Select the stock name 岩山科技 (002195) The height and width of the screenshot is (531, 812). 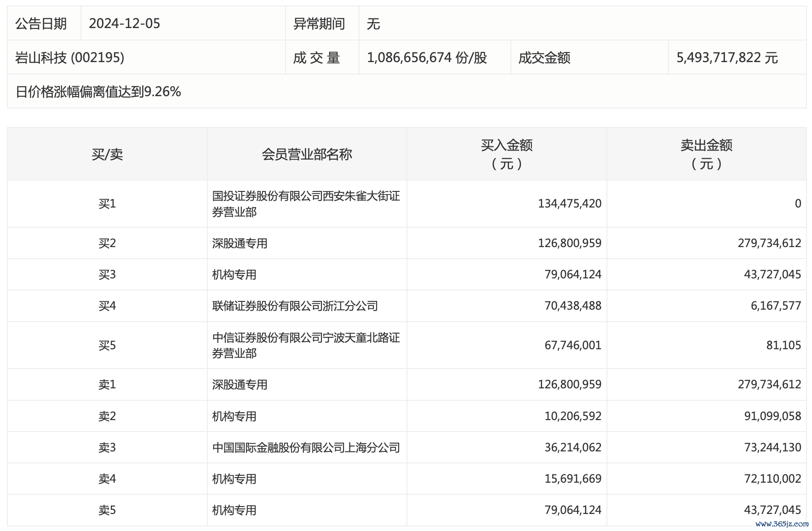[70, 58]
